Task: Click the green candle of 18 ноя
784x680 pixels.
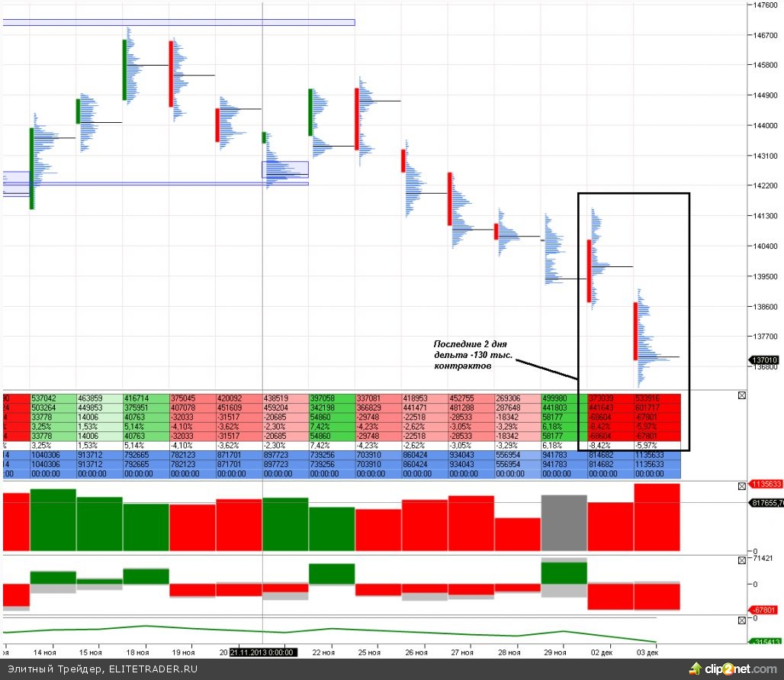Action: pyautogui.click(x=124, y=69)
